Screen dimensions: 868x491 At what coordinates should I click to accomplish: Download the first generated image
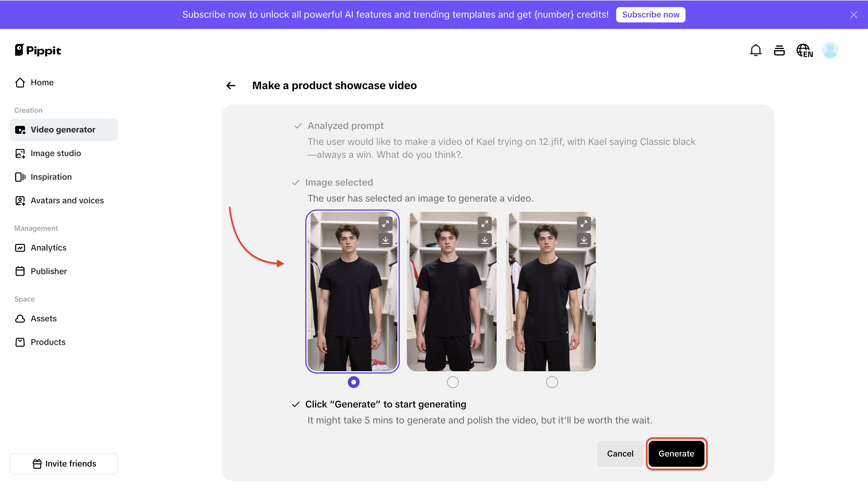pyautogui.click(x=385, y=240)
